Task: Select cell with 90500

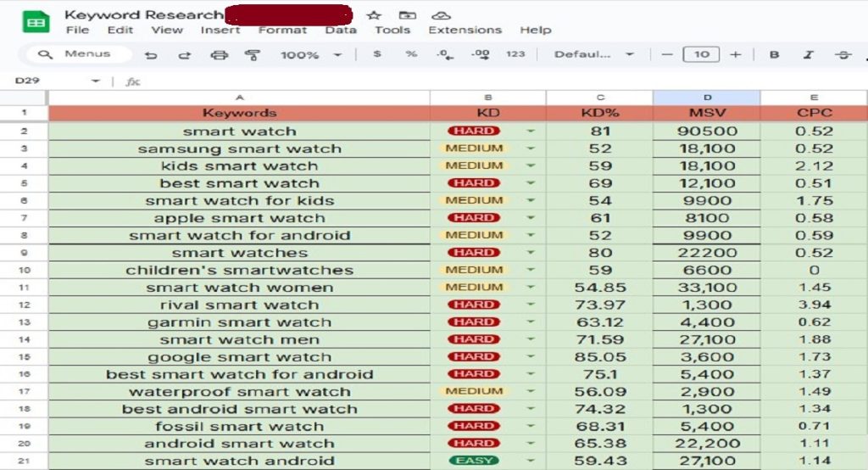Action: click(x=706, y=131)
